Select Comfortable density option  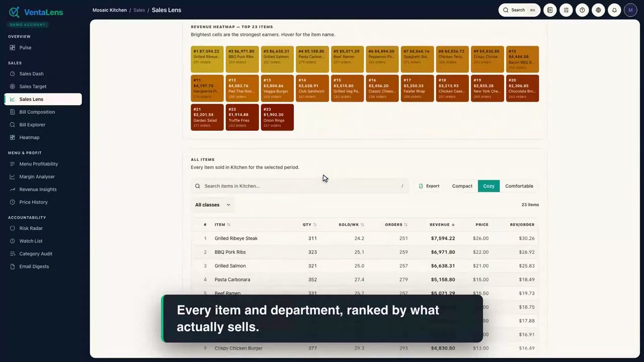pyautogui.click(x=519, y=186)
